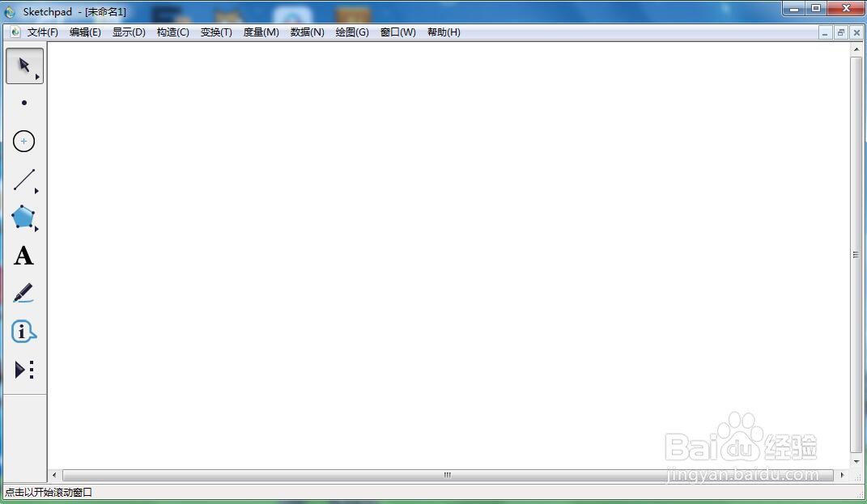Select the Text tool
This screenshot has width=867, height=504.
[x=23, y=256]
